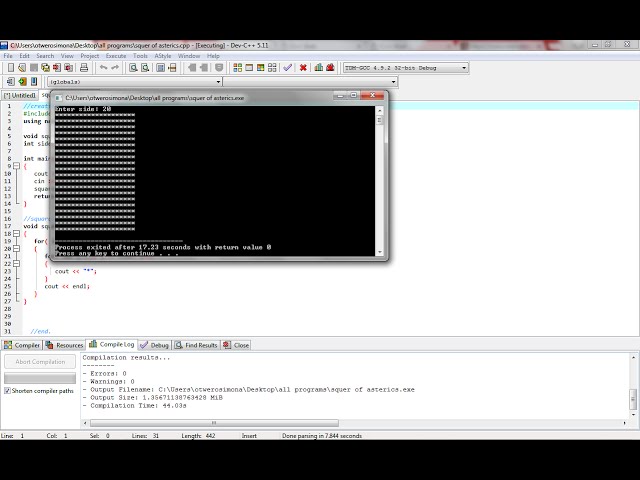The image size is (640, 480).
Task: Switch to the Resources bottom tab
Action: point(64,345)
